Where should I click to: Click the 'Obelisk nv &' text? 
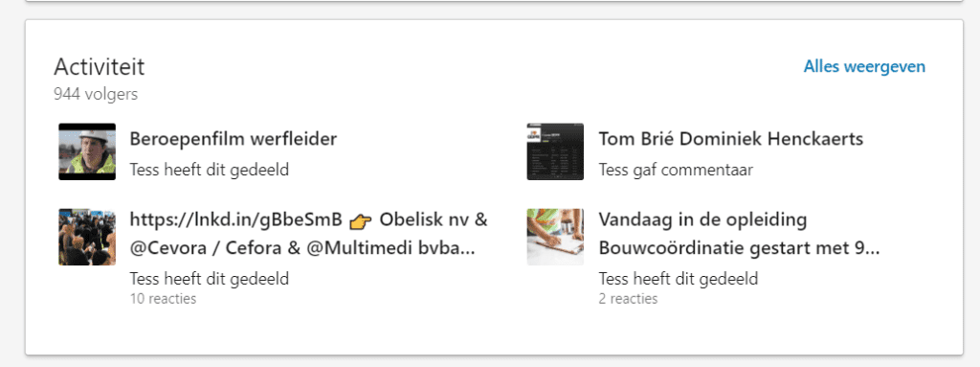434,219
